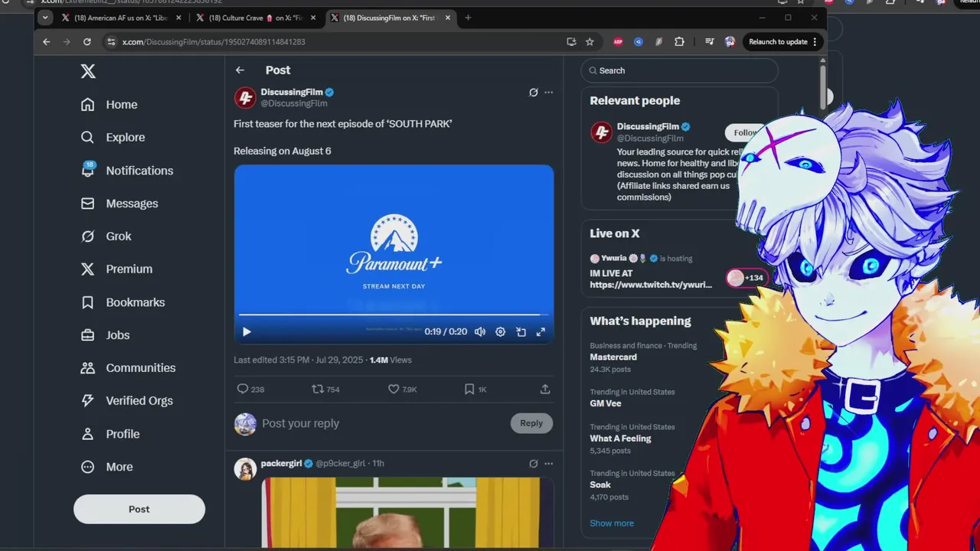
Task: Click the sidebar Post button
Action: pos(139,509)
